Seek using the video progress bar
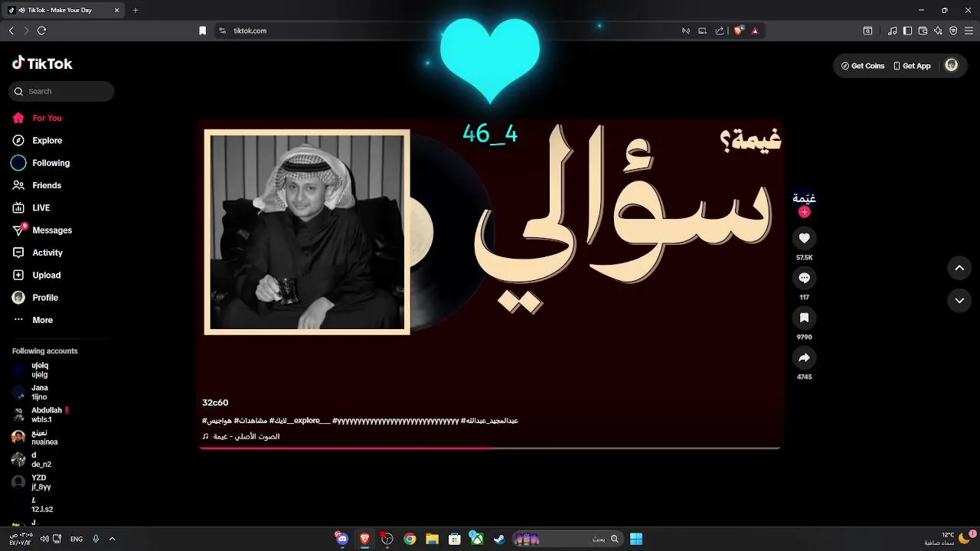The image size is (980, 551). pyautogui.click(x=490, y=448)
